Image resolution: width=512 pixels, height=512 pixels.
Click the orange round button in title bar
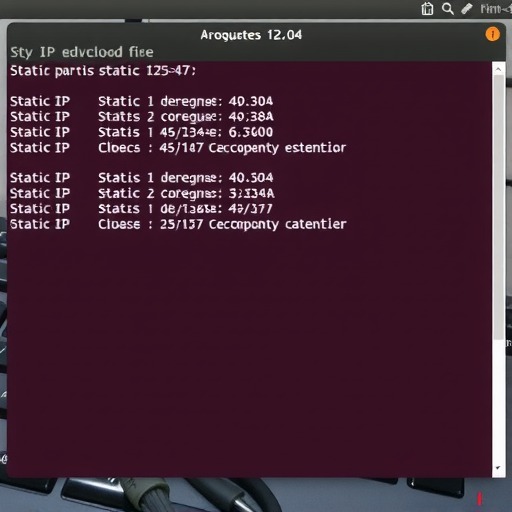click(x=492, y=34)
